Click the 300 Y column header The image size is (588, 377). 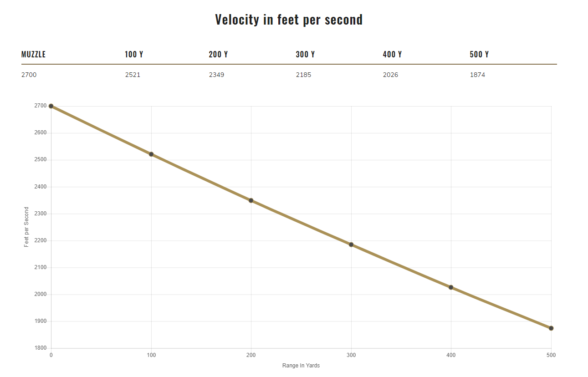[305, 55]
